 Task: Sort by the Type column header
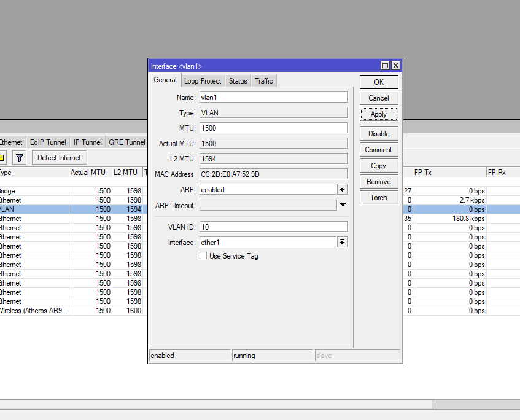click(x=34, y=173)
